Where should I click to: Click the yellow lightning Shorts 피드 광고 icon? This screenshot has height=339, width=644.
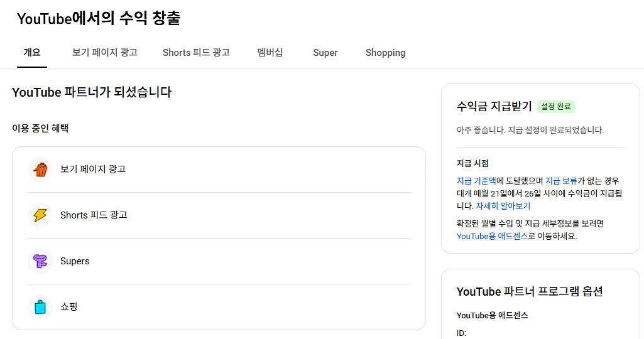pyautogui.click(x=40, y=215)
